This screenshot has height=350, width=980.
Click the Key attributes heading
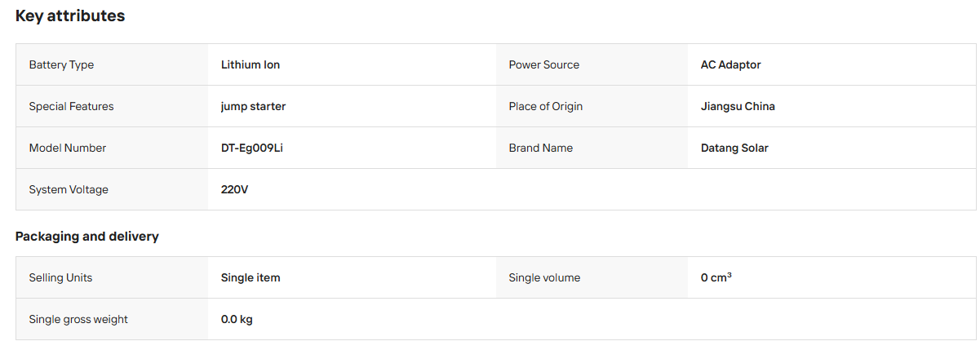pyautogui.click(x=70, y=16)
